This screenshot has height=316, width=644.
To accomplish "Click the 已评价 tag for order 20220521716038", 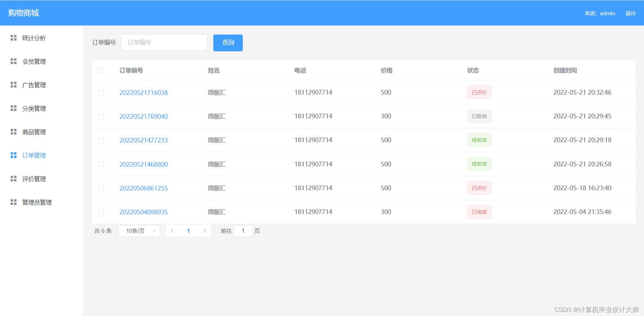I will tap(479, 92).
